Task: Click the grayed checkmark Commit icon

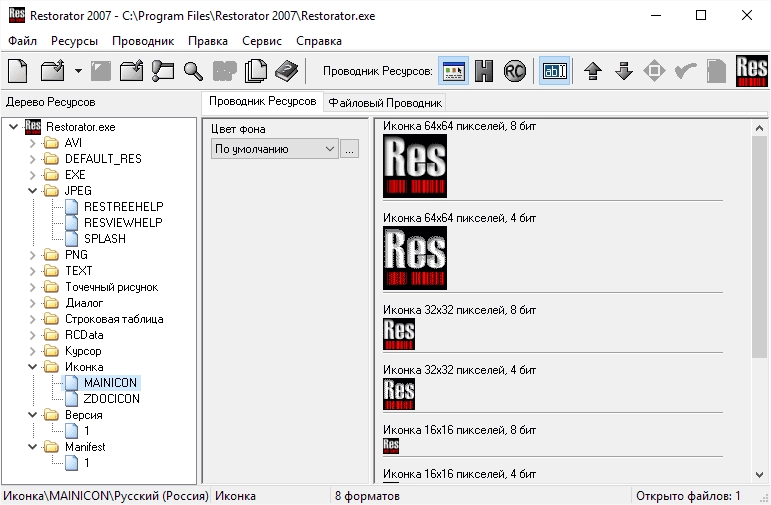Action: pos(685,71)
